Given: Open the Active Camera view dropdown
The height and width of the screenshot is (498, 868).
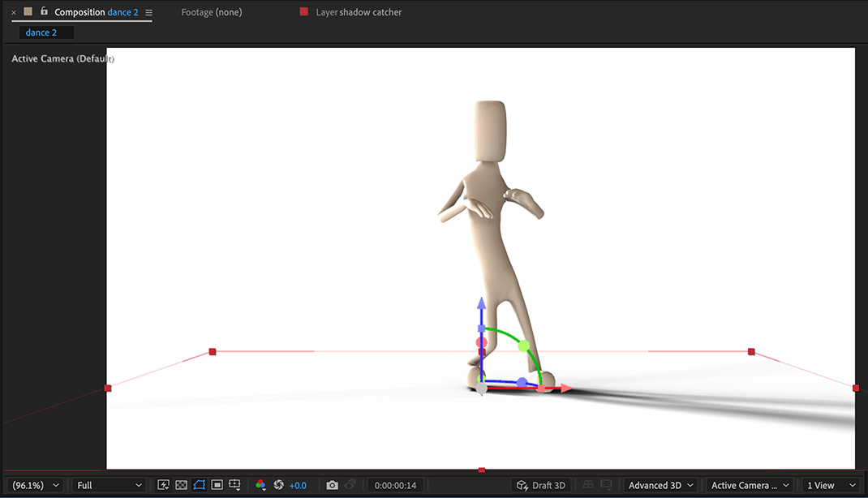Looking at the screenshot, I should click(x=750, y=485).
